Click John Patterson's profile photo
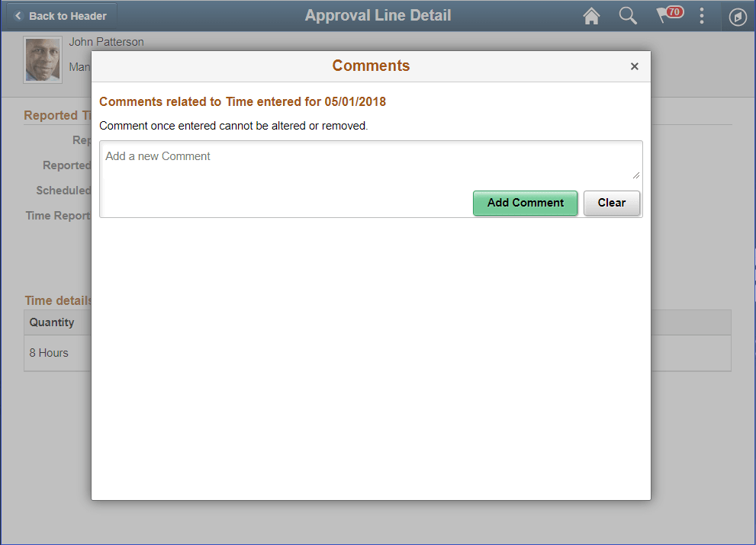Image resolution: width=756 pixels, height=545 pixels. [42, 59]
